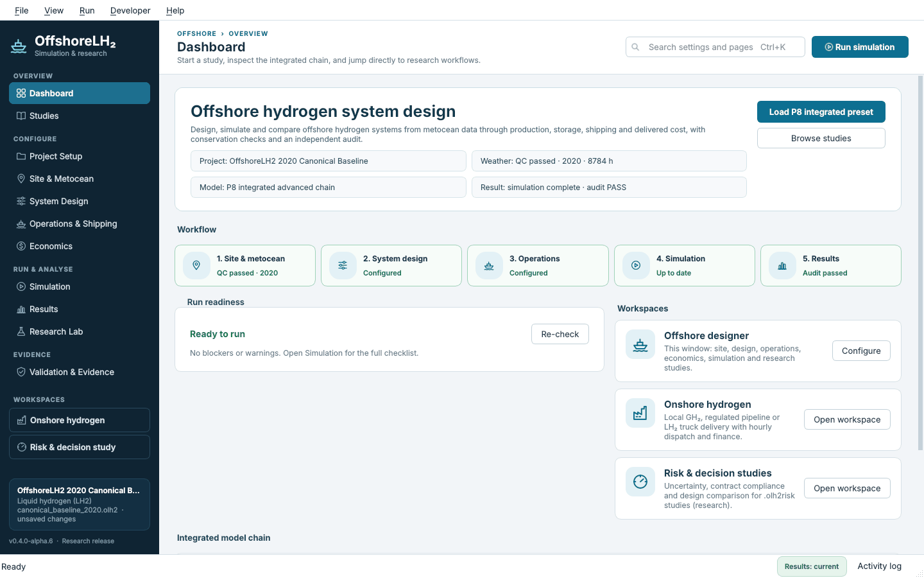Click the Simulation play icon in sidebar
Image resolution: width=924 pixels, height=578 pixels.
21,286
